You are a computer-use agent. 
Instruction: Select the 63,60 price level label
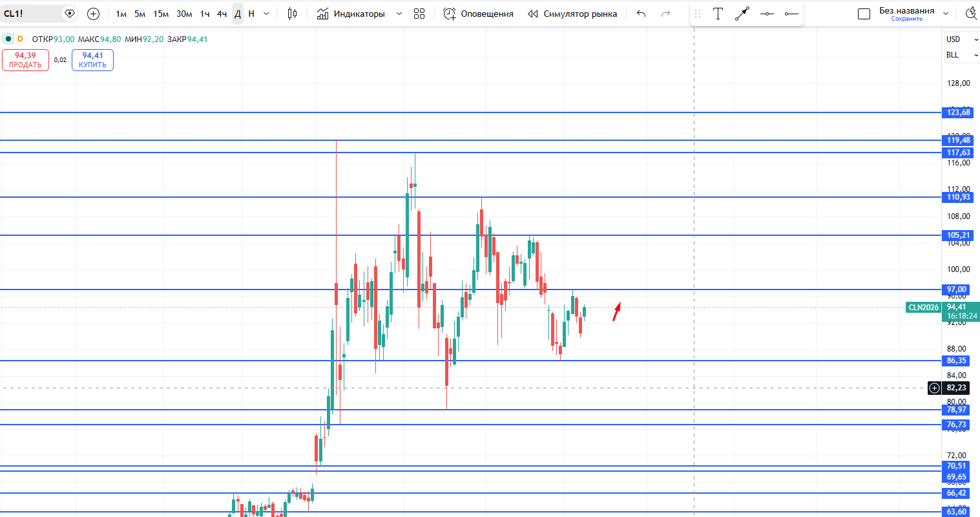point(955,512)
